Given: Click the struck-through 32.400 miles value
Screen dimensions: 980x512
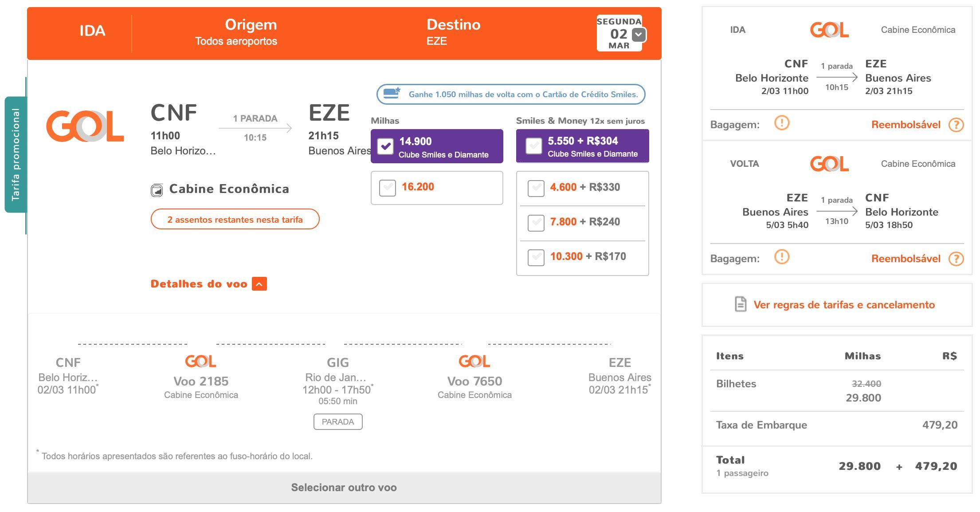Looking at the screenshot, I should [x=866, y=384].
